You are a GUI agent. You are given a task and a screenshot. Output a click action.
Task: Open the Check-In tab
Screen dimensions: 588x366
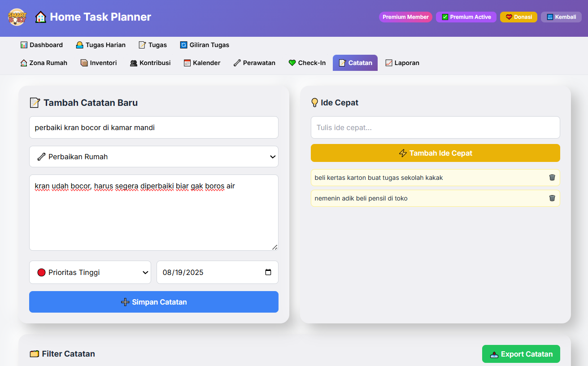307,63
